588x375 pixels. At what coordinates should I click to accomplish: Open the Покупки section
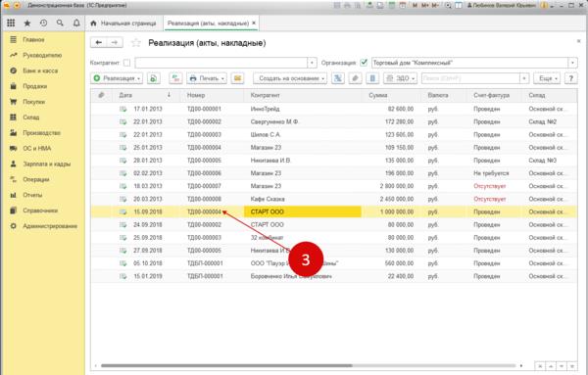coord(34,102)
